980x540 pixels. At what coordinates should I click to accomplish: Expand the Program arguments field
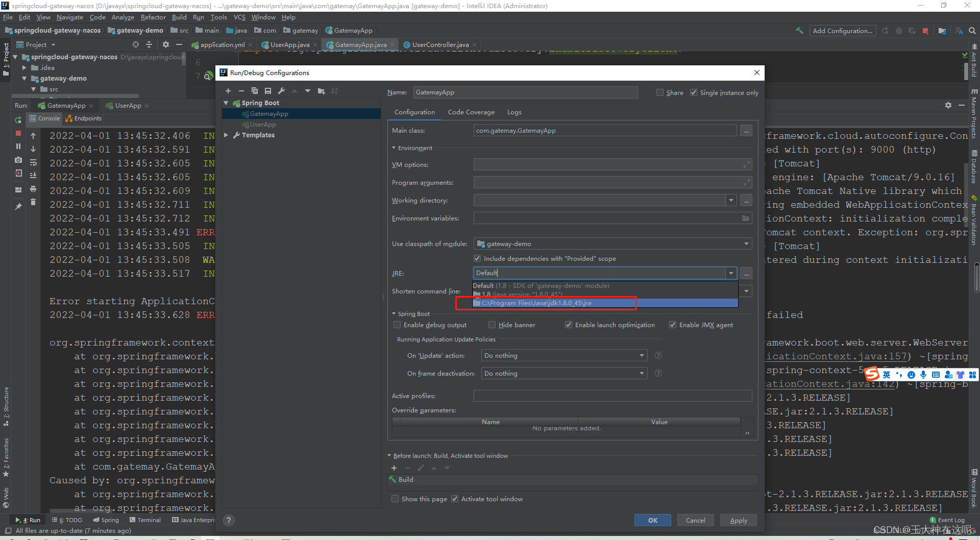(x=747, y=182)
